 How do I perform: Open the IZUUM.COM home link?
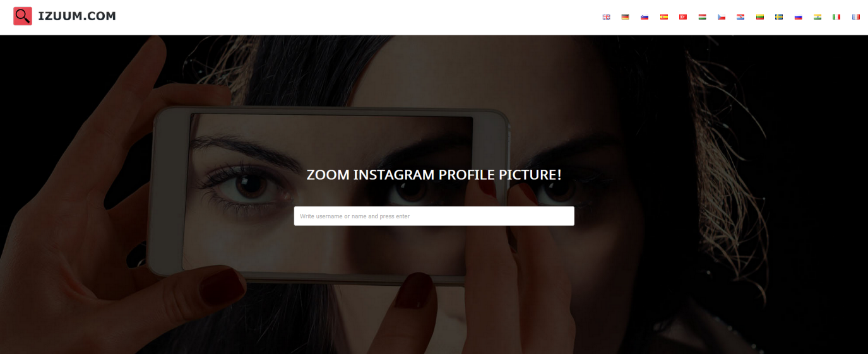(x=77, y=16)
